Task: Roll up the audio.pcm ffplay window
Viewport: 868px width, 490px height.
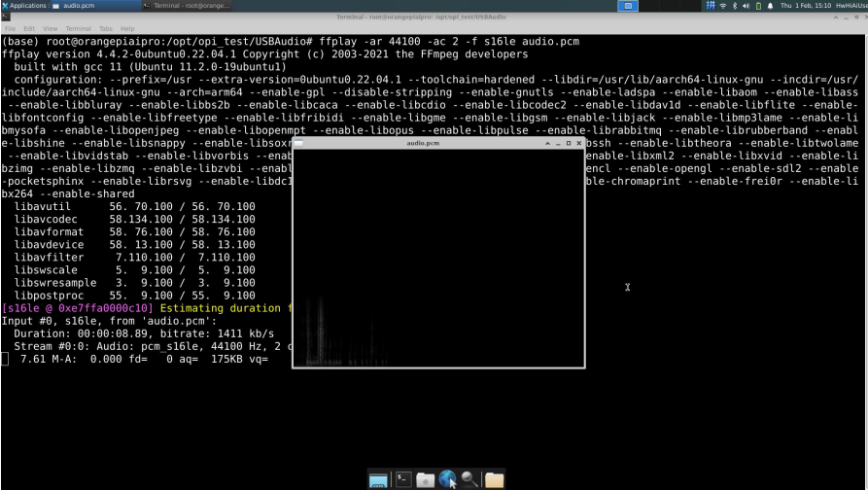Action: (547, 143)
